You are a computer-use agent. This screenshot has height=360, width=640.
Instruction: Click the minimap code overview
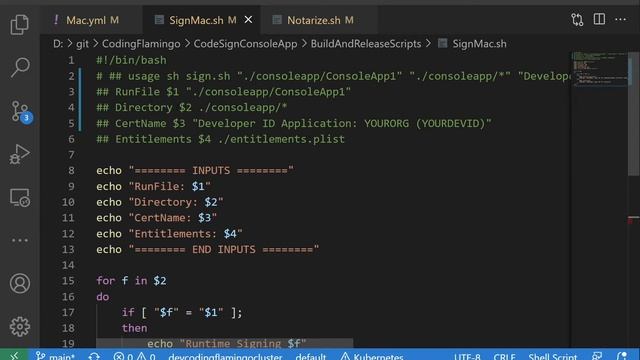click(600, 69)
